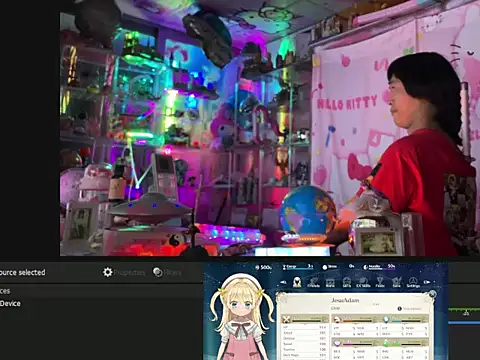480x360 pixels.
Task: Open the character profile icon in game menu
Action: pos(297,282)
